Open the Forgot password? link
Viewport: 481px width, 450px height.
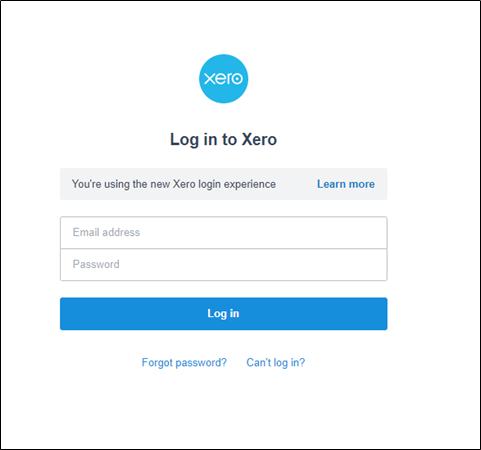point(184,362)
